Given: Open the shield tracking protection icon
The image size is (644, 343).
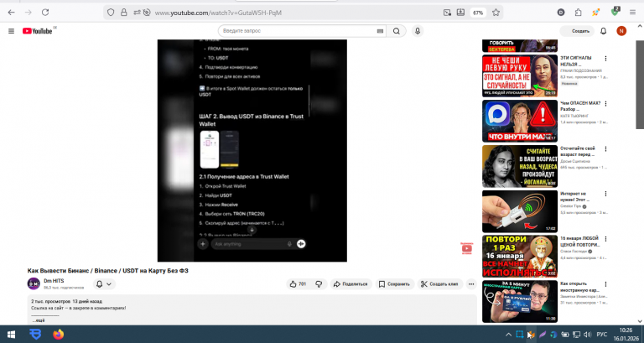Looking at the screenshot, I should pos(111,13).
